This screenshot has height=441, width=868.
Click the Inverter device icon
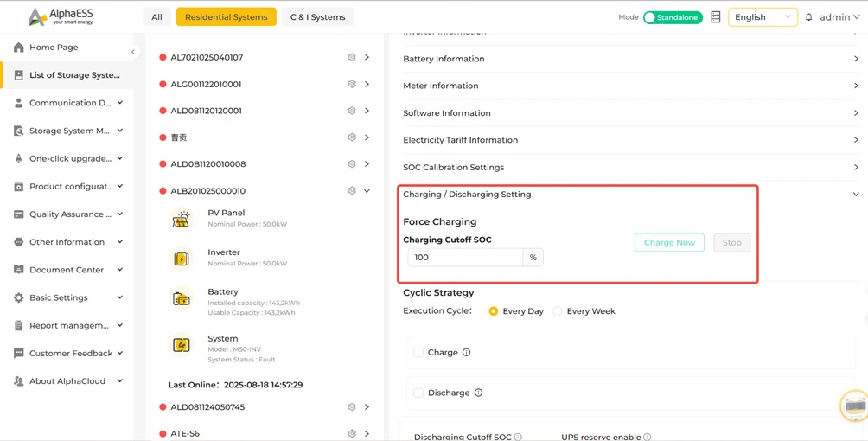pyautogui.click(x=181, y=259)
